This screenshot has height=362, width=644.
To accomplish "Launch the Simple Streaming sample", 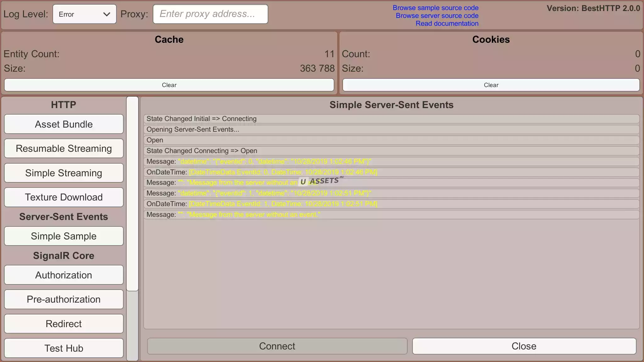I will 64,173.
